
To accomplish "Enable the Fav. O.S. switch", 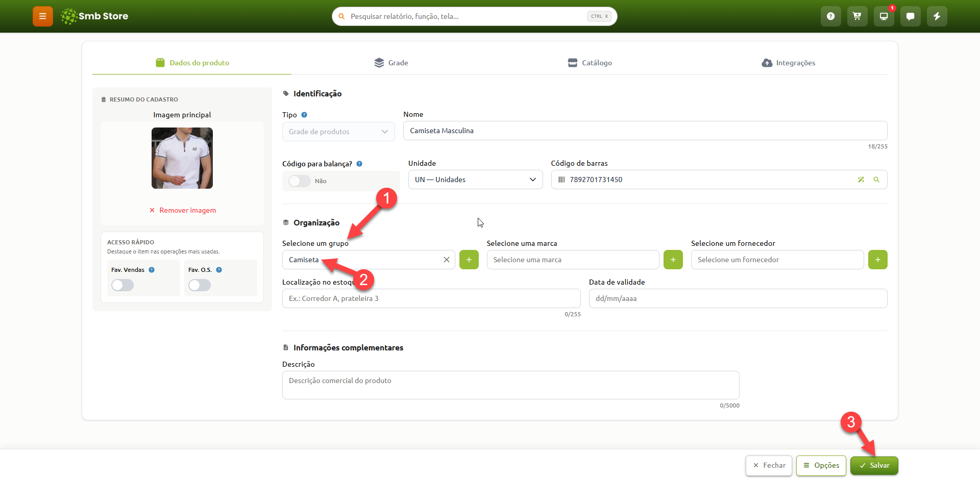I will pos(200,285).
